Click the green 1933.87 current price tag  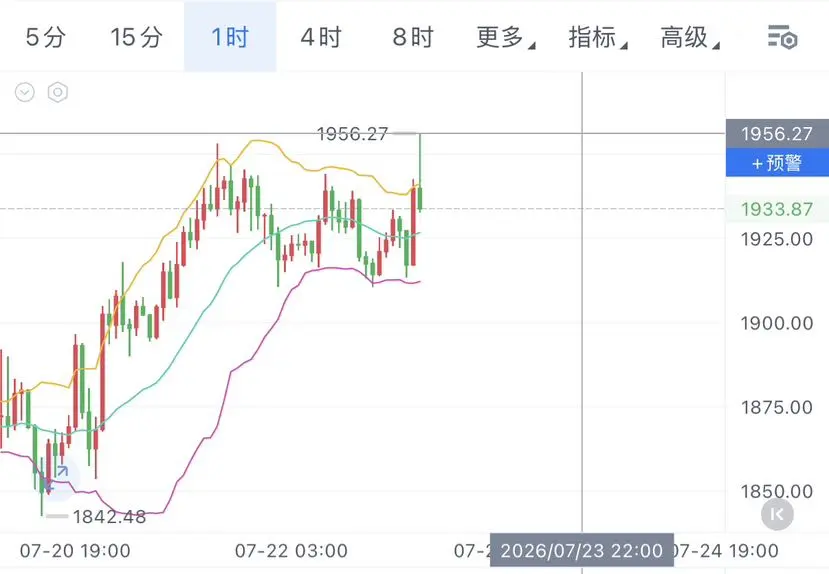point(777,209)
